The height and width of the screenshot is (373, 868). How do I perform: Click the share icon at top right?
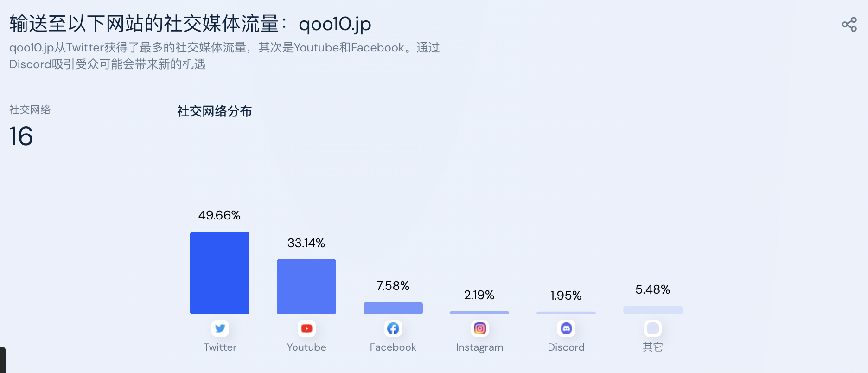pyautogui.click(x=849, y=25)
